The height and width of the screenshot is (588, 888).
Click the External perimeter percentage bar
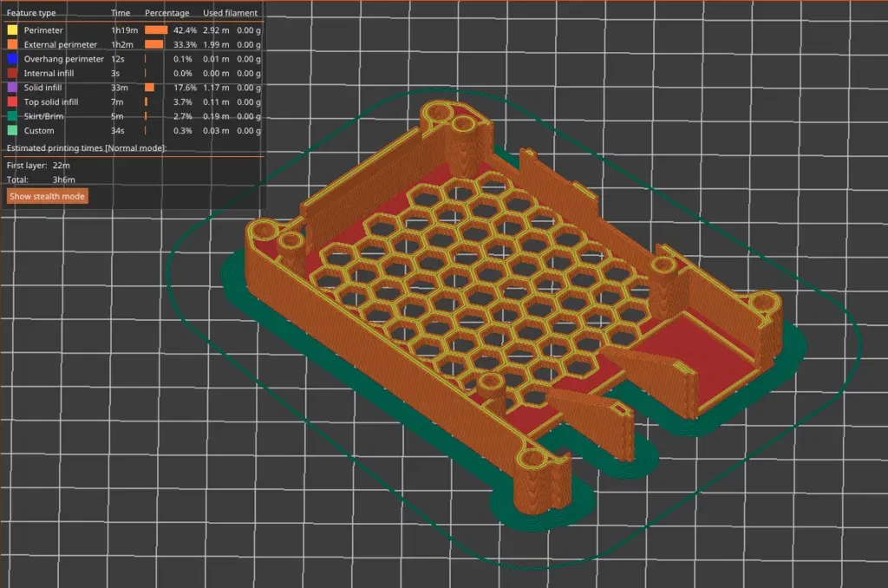click(154, 44)
